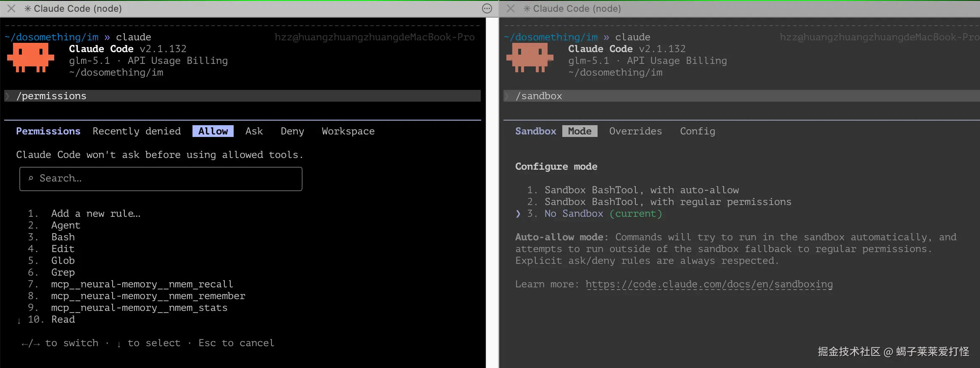The width and height of the screenshot is (980, 368).
Task: Click the search magnifier icon in Search box
Action: (x=31, y=179)
